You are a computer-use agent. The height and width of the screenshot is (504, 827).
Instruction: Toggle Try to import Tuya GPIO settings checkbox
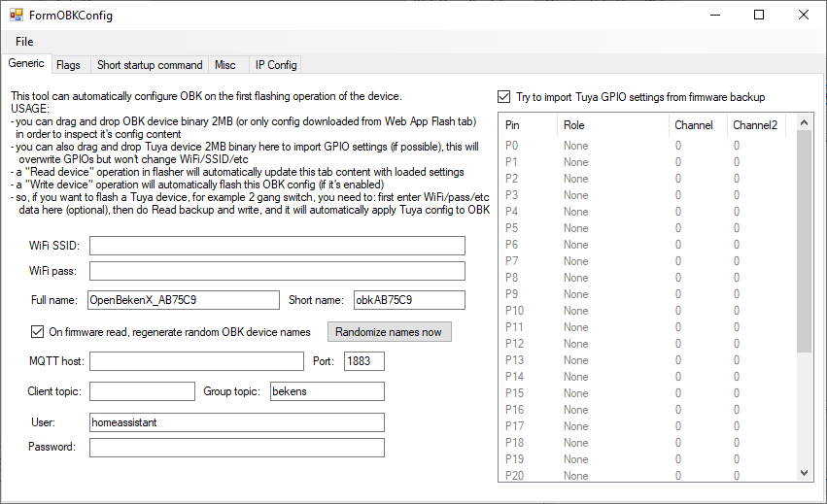[x=504, y=97]
